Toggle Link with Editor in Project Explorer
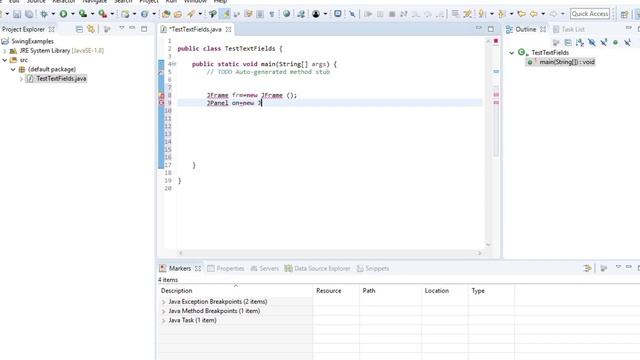Image resolution: width=640 pixels, height=360 pixels. 91,29
